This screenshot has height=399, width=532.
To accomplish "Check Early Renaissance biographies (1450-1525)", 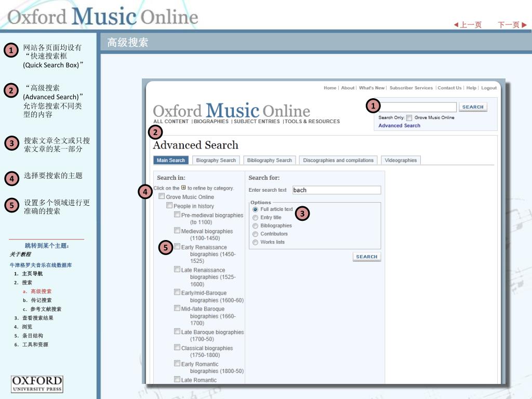I will click(x=177, y=246).
